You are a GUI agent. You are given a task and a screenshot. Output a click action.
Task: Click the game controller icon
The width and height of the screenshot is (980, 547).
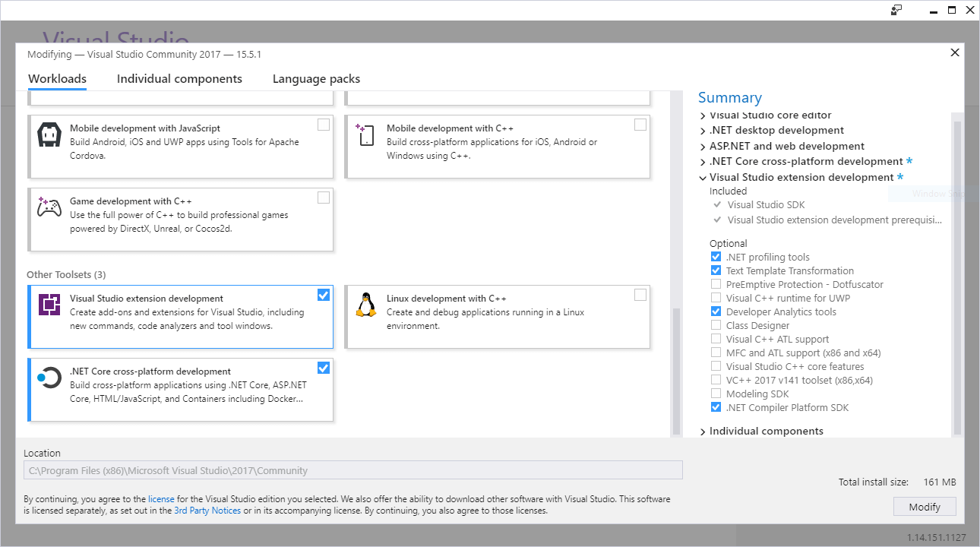click(49, 207)
